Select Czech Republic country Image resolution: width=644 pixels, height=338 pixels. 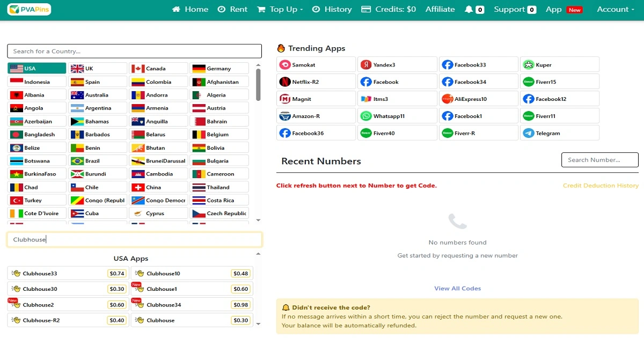coord(219,213)
